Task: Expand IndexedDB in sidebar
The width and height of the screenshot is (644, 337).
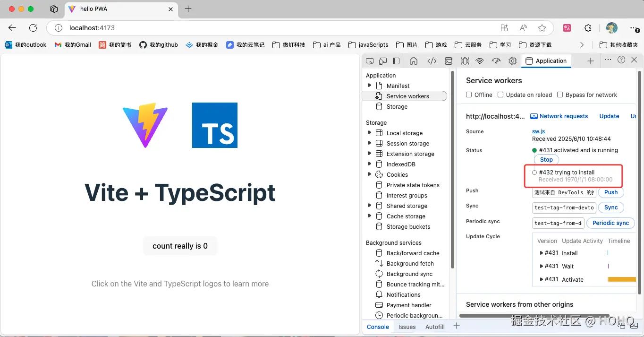Action: click(370, 164)
